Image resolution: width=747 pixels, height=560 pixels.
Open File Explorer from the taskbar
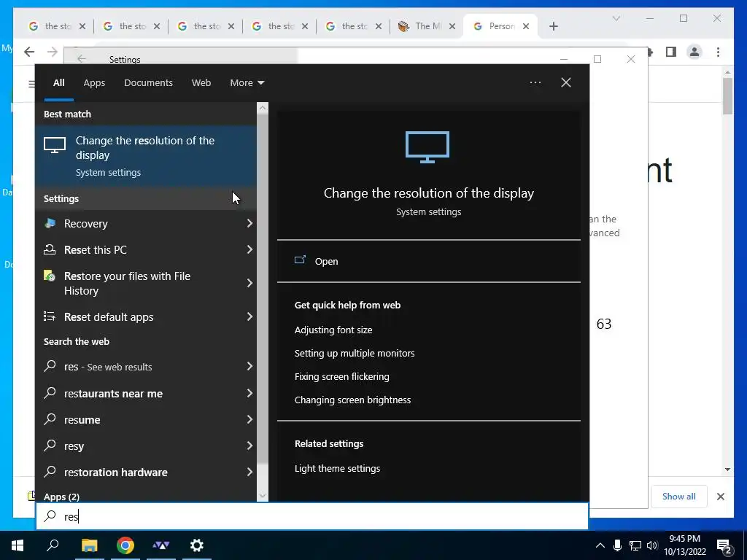click(89, 545)
